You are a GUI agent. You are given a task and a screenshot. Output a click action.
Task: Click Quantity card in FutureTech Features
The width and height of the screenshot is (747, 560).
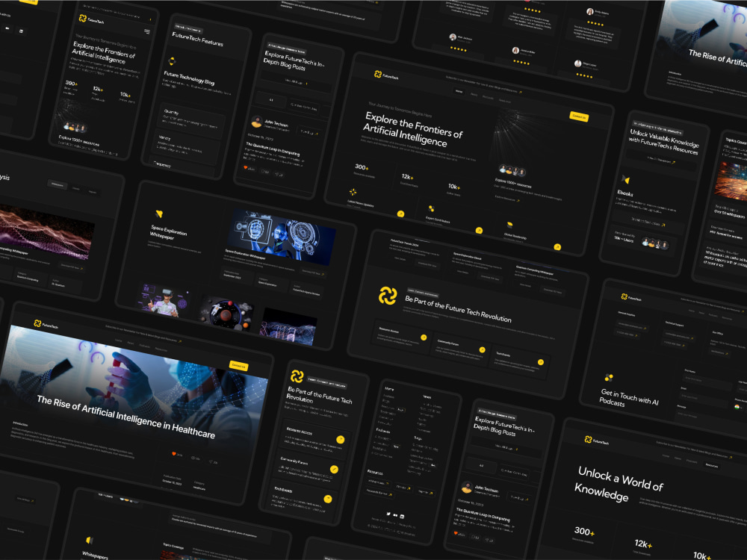191,122
